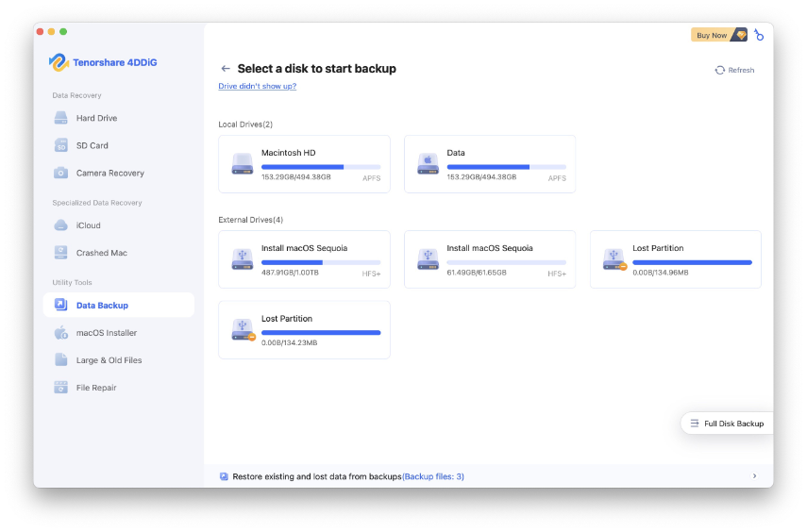Select the Data drive card

tap(490, 164)
